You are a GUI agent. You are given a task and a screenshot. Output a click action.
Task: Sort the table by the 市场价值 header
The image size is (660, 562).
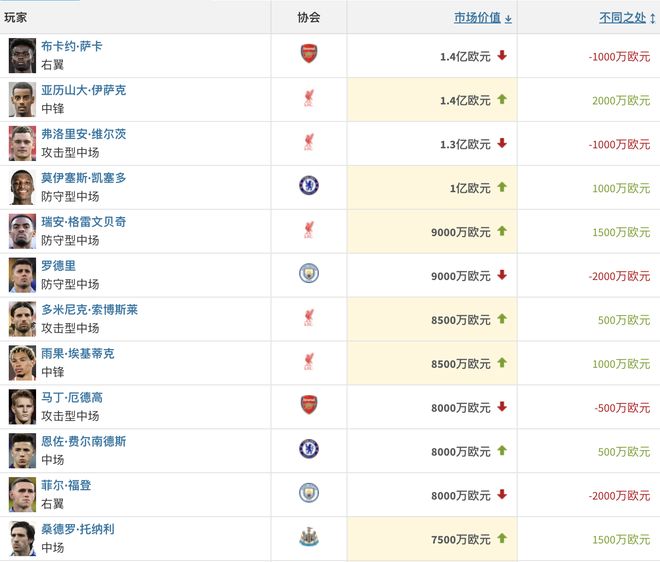tap(478, 18)
